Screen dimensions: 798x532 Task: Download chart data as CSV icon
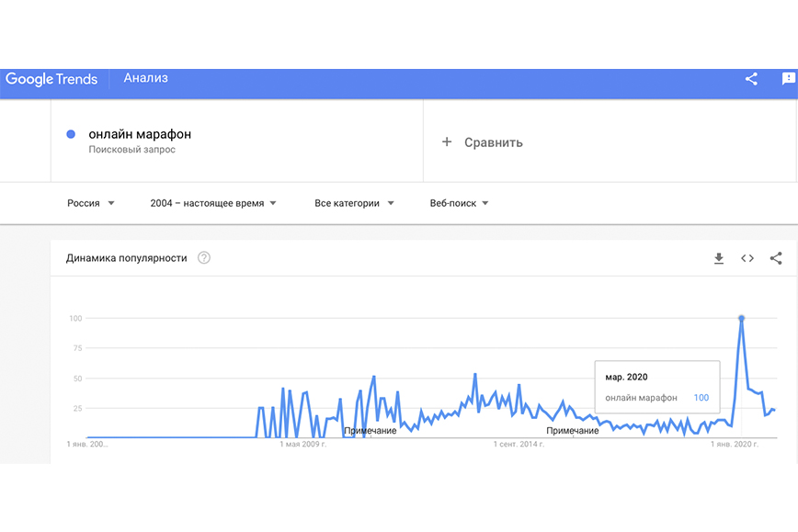(x=719, y=258)
